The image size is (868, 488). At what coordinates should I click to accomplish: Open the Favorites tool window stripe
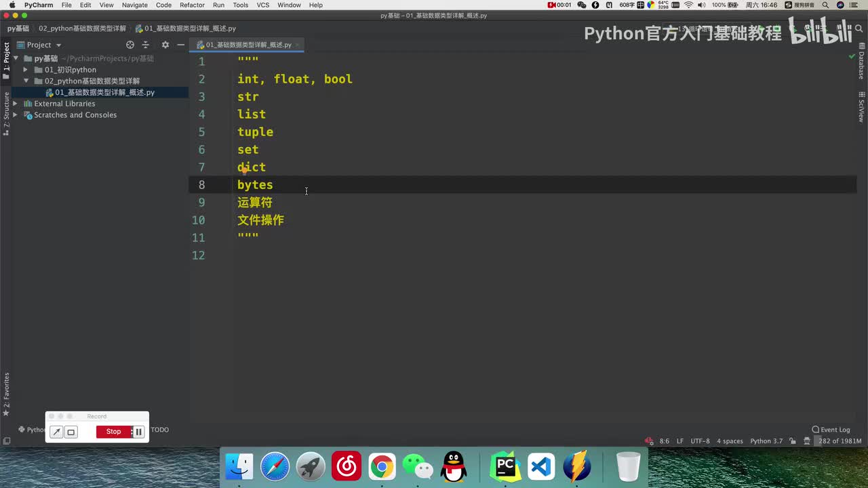click(x=6, y=394)
